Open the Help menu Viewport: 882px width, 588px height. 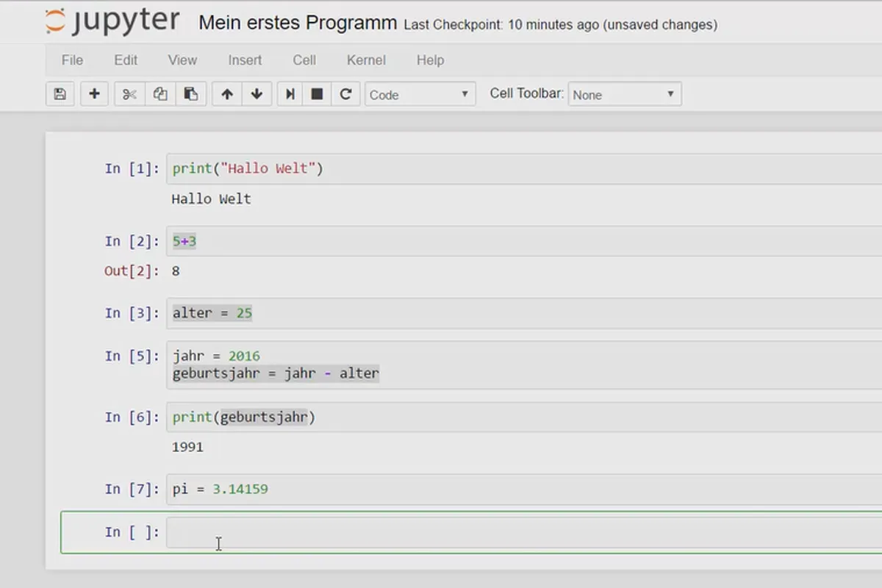(x=430, y=60)
